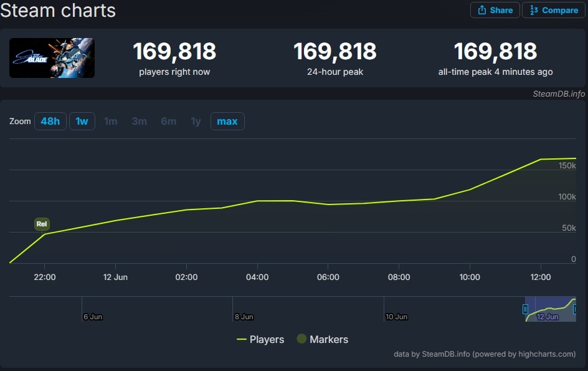Image resolution: width=588 pixels, height=371 pixels.
Task: Click the 22:00 x-axis label
Action: [45, 277]
